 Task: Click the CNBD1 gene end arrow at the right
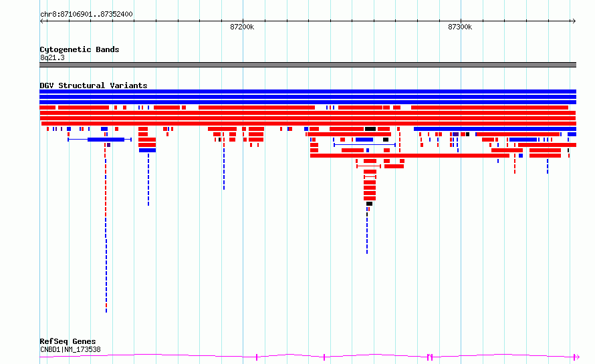[x=576, y=357]
